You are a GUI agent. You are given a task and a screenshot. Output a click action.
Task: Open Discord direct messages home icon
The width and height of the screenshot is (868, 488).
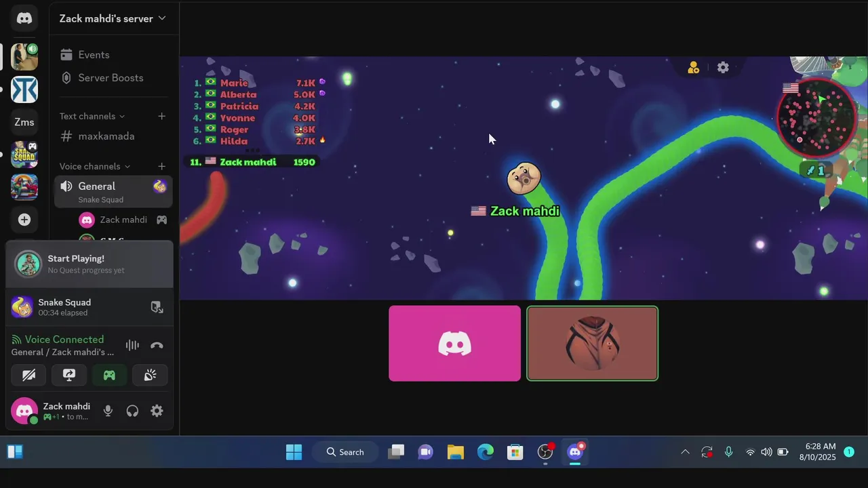[24, 18]
